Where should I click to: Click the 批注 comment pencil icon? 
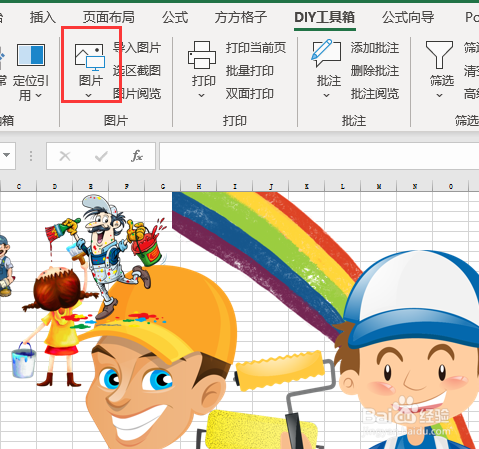[326, 53]
